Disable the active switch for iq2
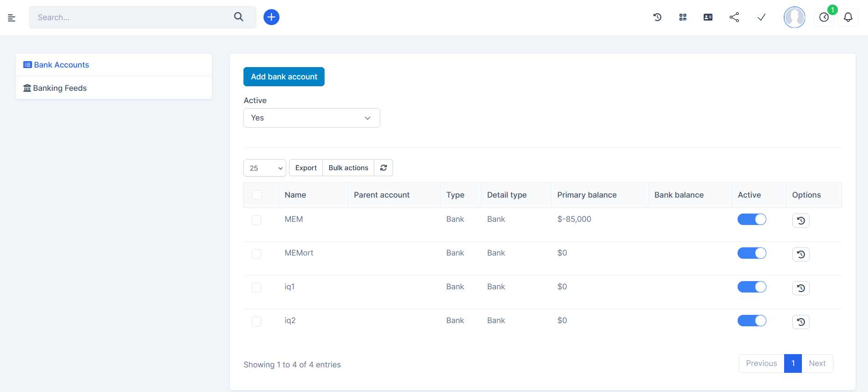The height and width of the screenshot is (392, 868). coord(752,321)
